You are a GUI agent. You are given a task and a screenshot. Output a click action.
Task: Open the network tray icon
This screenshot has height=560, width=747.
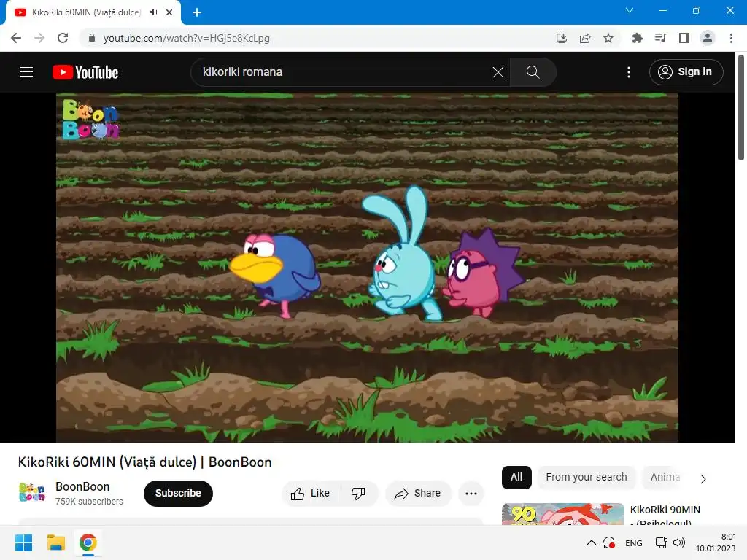(661, 542)
